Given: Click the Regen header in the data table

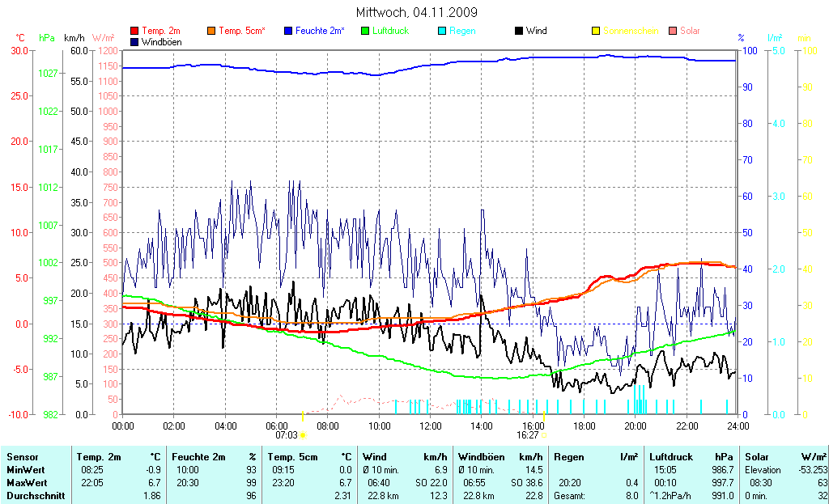Looking at the screenshot, I should point(568,457).
